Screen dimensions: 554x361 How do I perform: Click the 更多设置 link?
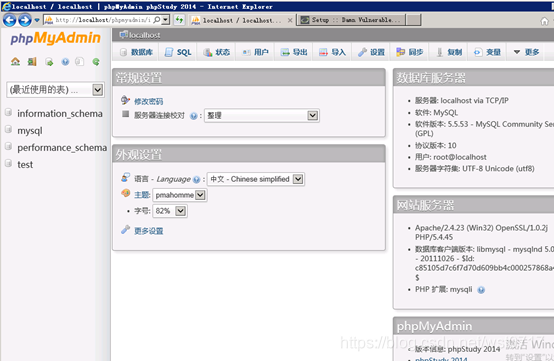149,231
